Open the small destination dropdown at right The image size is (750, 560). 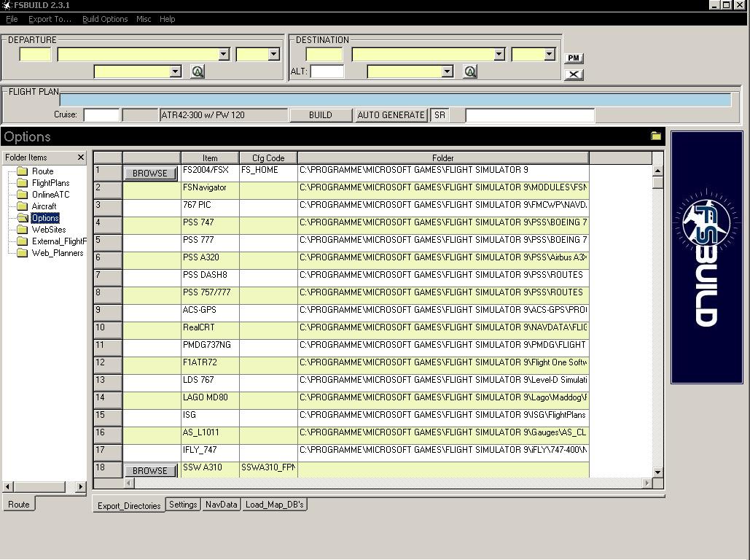pos(550,54)
